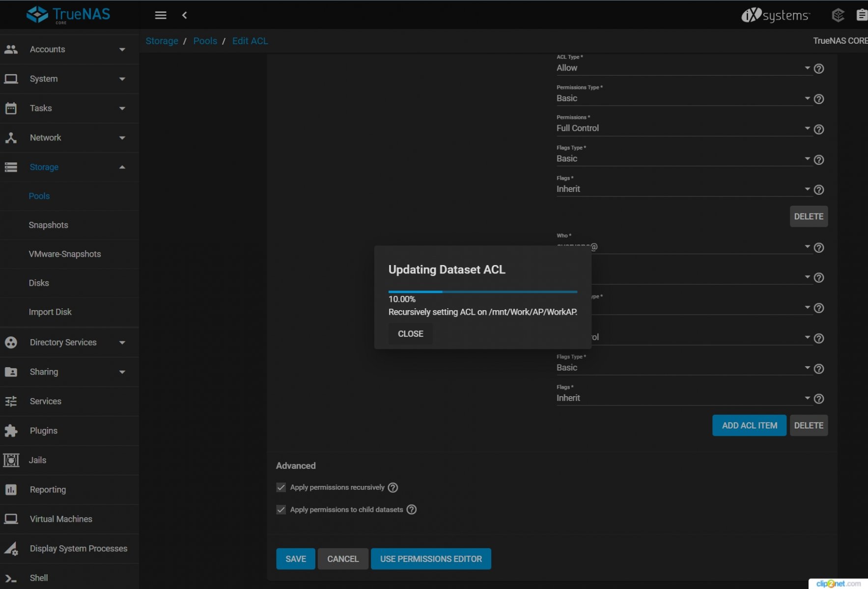
Task: Expand the Accounts menu arrow
Action: click(x=122, y=50)
